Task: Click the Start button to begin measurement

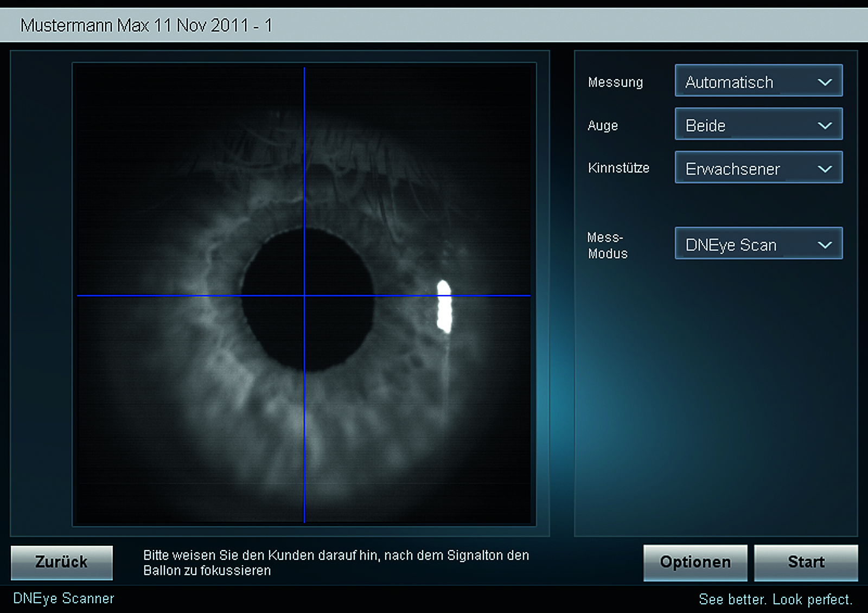Action: 806,563
